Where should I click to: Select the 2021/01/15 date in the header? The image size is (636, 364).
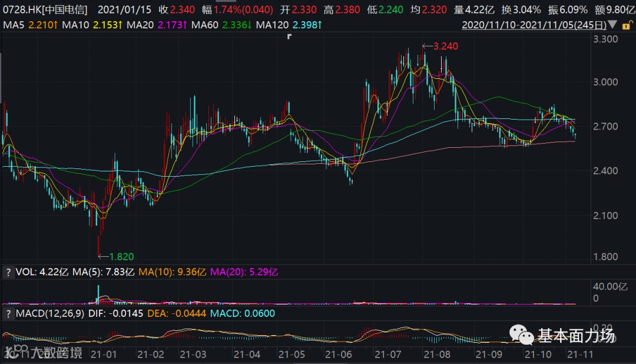pyautogui.click(x=124, y=9)
